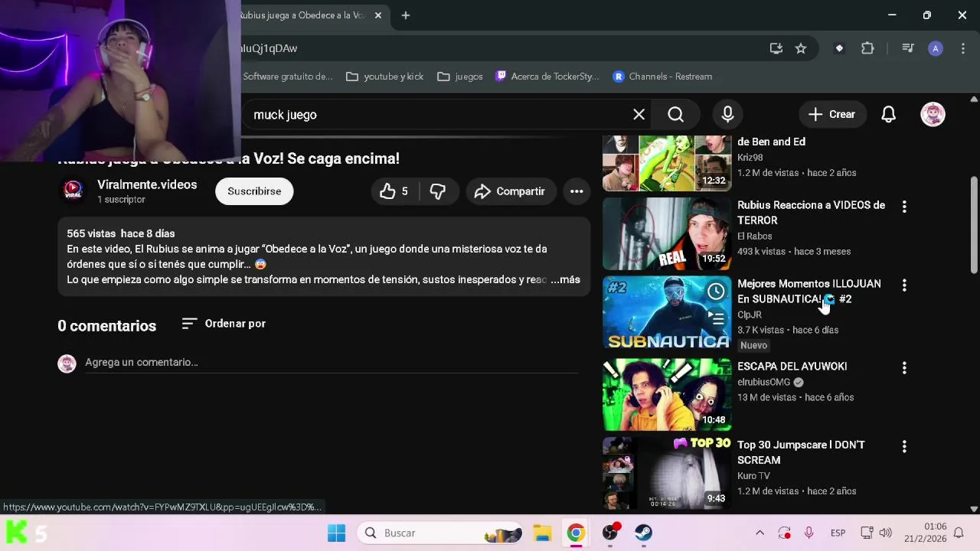Open Steam from the taskbar
The width and height of the screenshot is (980, 551).
click(x=643, y=533)
